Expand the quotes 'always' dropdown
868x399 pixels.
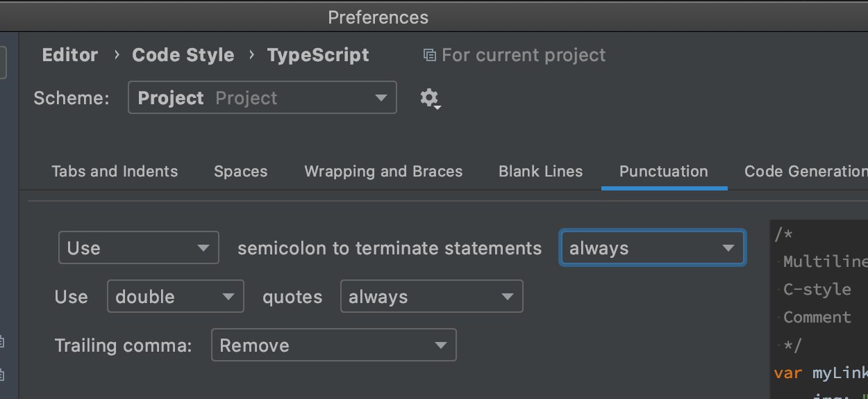point(431,297)
